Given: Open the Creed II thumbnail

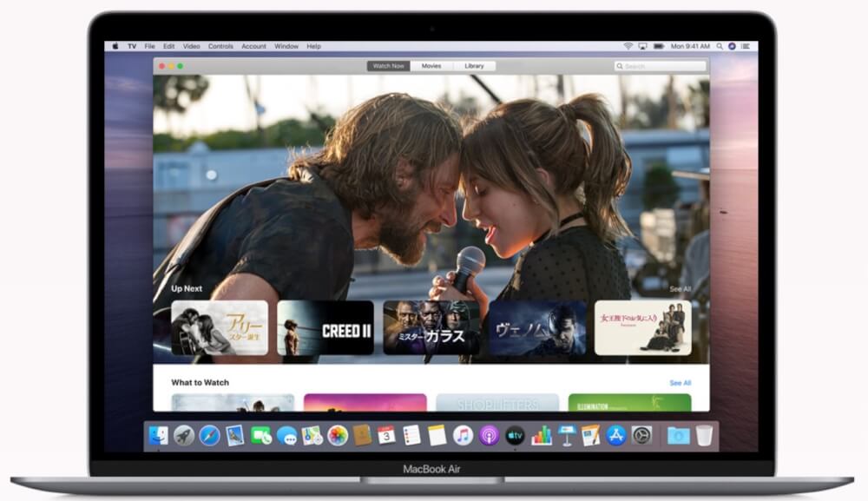Looking at the screenshot, I should click(x=325, y=327).
